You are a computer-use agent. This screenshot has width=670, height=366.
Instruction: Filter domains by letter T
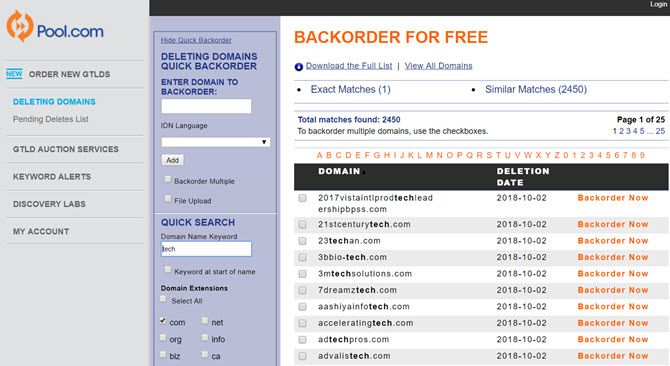[x=498, y=155]
